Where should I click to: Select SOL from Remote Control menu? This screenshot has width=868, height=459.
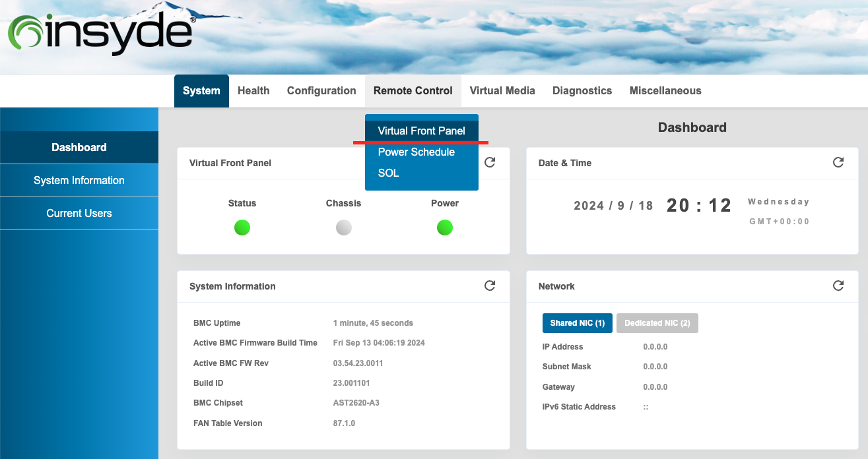pyautogui.click(x=388, y=173)
